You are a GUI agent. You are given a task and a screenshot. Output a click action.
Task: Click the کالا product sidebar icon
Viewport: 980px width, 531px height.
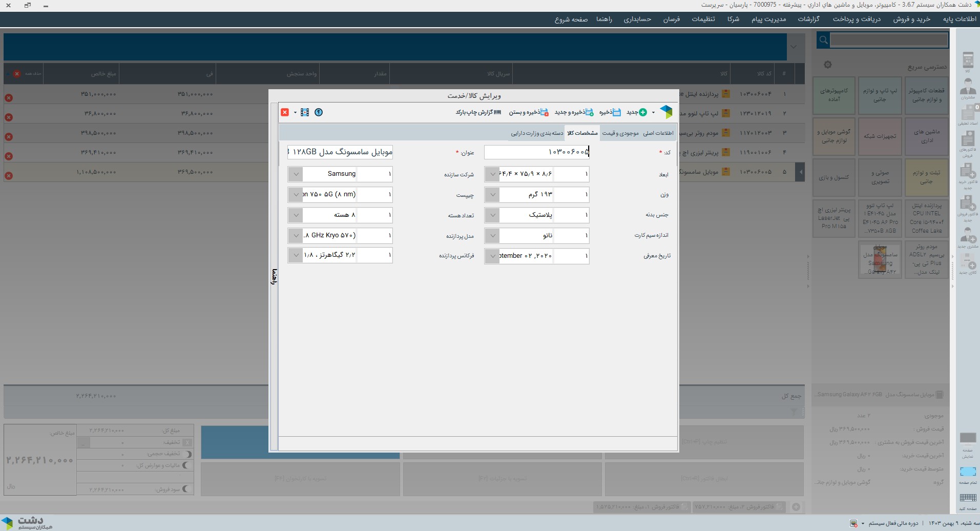(968, 62)
